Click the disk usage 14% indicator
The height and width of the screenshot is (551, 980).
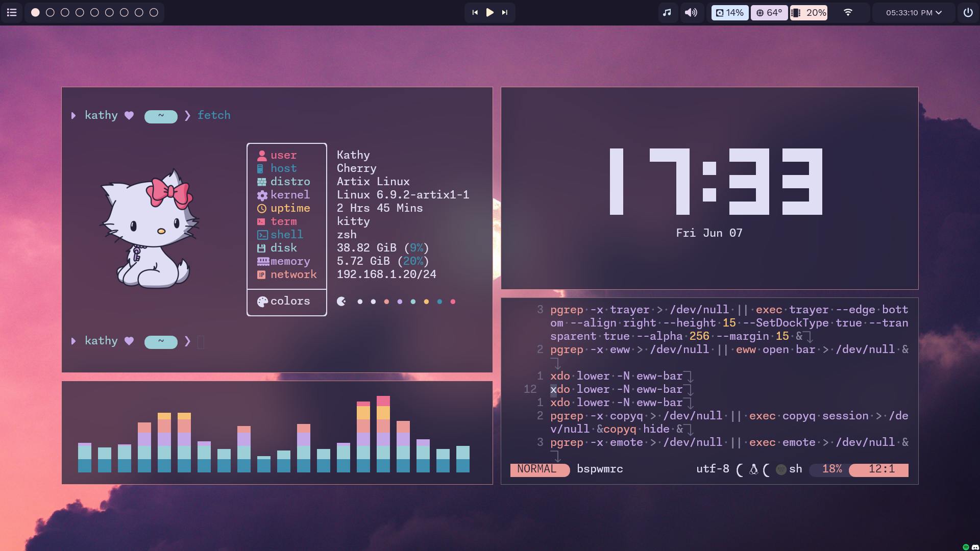click(729, 12)
